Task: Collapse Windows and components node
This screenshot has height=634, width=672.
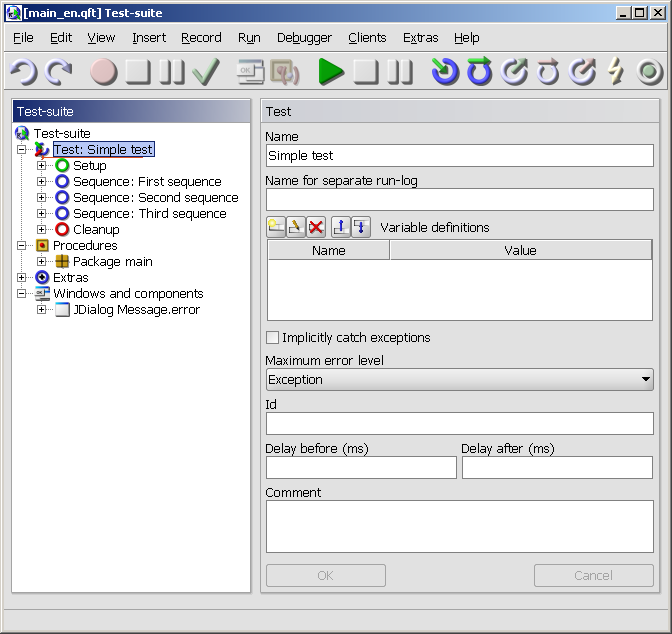Action: pos(21,293)
